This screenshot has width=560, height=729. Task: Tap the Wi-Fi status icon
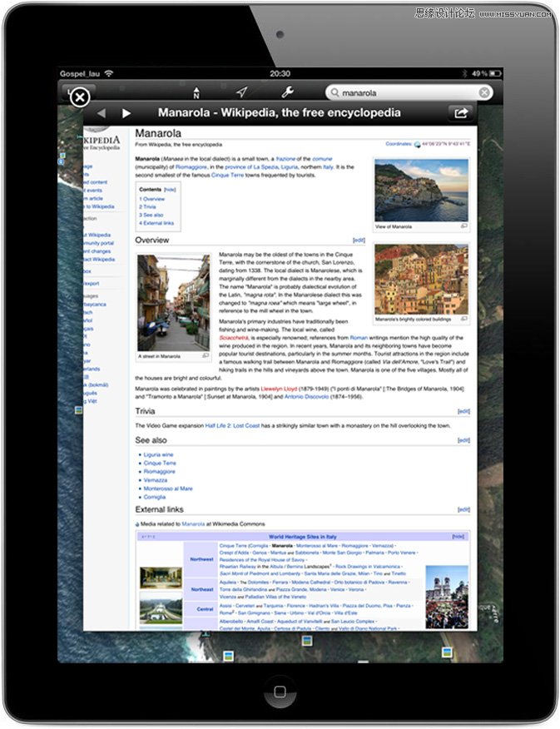pyautogui.click(x=109, y=73)
